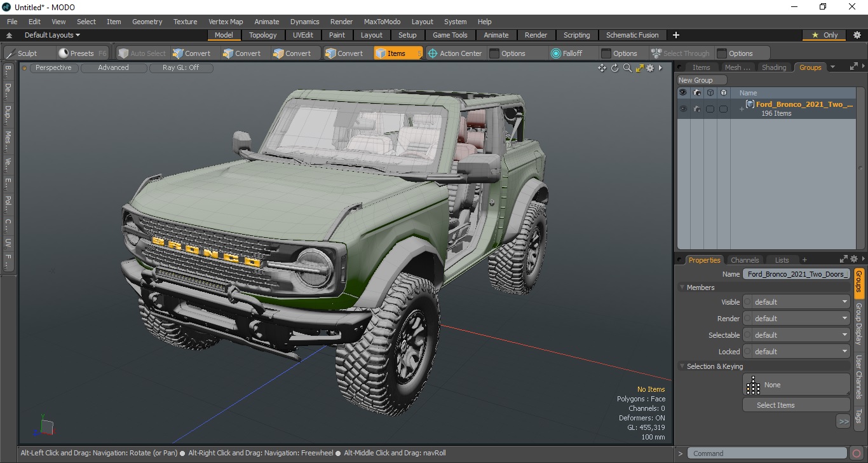Click the Auto Select toolbar item
868x463 pixels.
point(142,53)
